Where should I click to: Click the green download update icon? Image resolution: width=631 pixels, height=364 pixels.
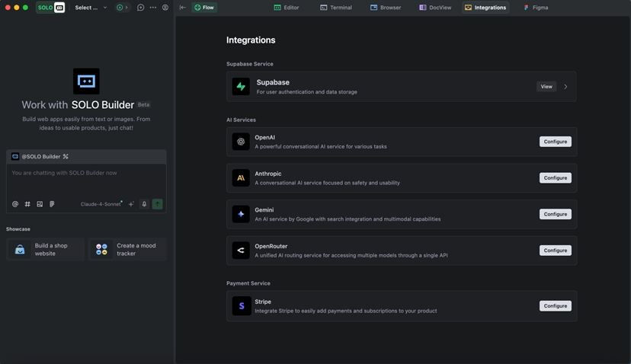coord(120,8)
